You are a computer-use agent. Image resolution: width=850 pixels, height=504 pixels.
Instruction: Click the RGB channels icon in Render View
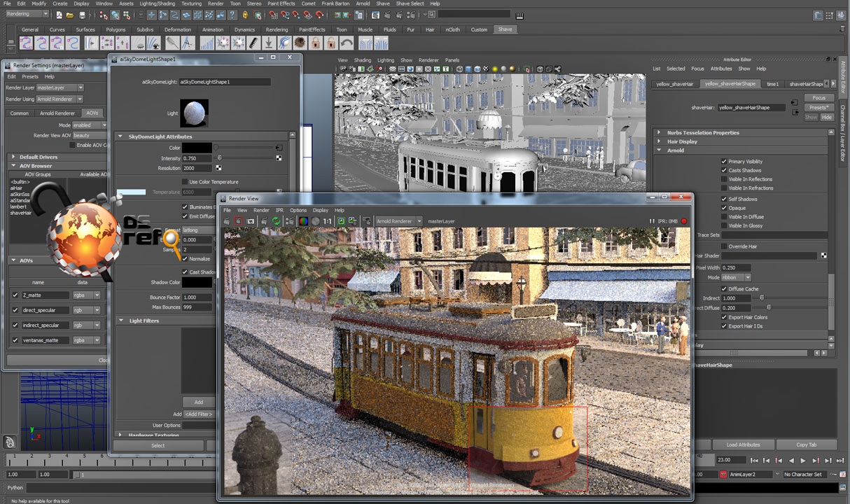pos(303,221)
